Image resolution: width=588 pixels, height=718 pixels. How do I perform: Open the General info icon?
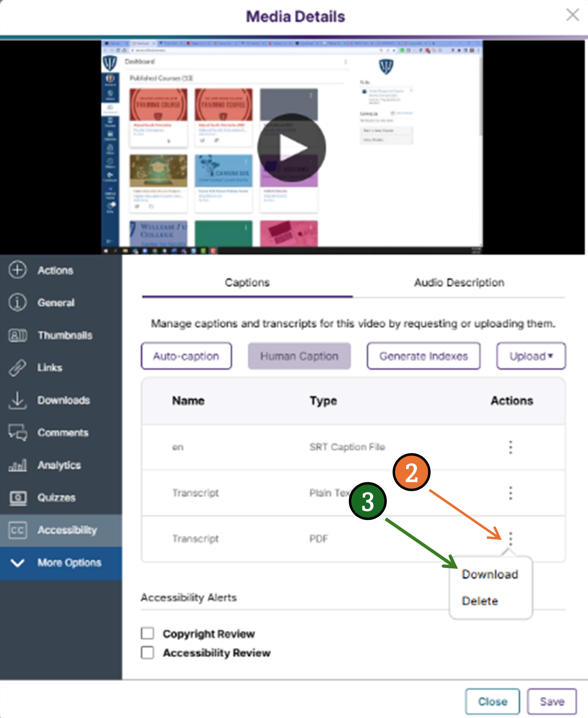pyautogui.click(x=17, y=303)
